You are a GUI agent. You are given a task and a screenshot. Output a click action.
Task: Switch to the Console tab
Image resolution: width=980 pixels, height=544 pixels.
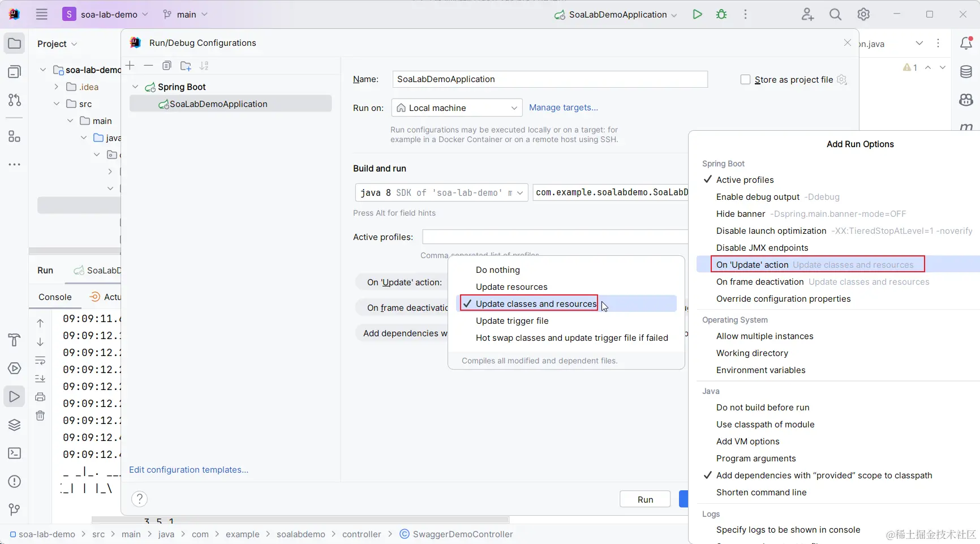(x=55, y=297)
